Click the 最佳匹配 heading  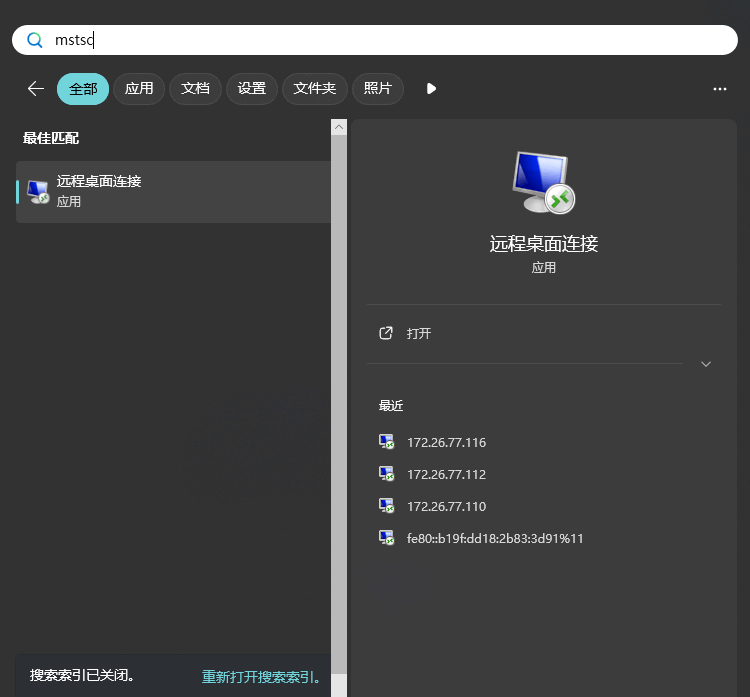(x=51, y=138)
